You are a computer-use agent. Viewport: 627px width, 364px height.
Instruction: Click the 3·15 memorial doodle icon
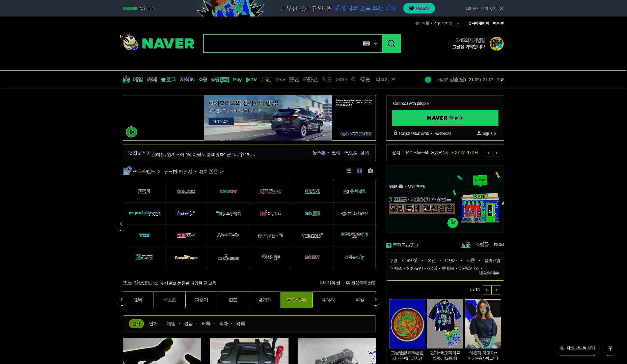(x=497, y=44)
